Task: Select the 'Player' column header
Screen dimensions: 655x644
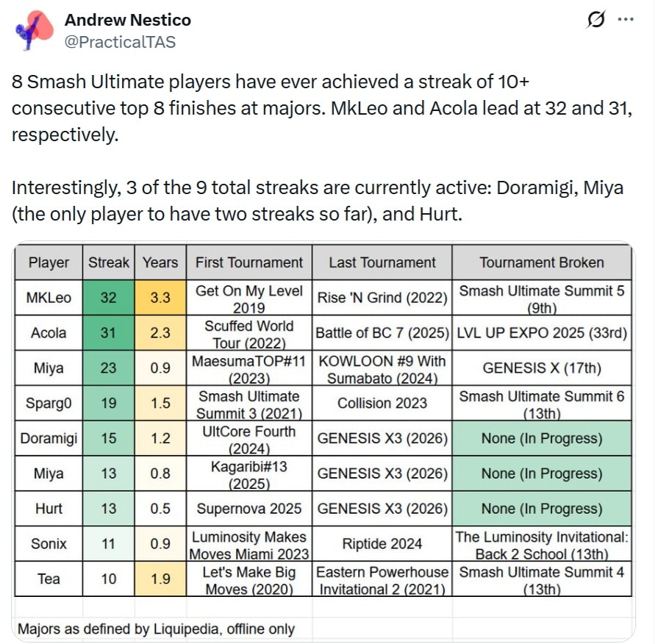Action: (x=48, y=262)
